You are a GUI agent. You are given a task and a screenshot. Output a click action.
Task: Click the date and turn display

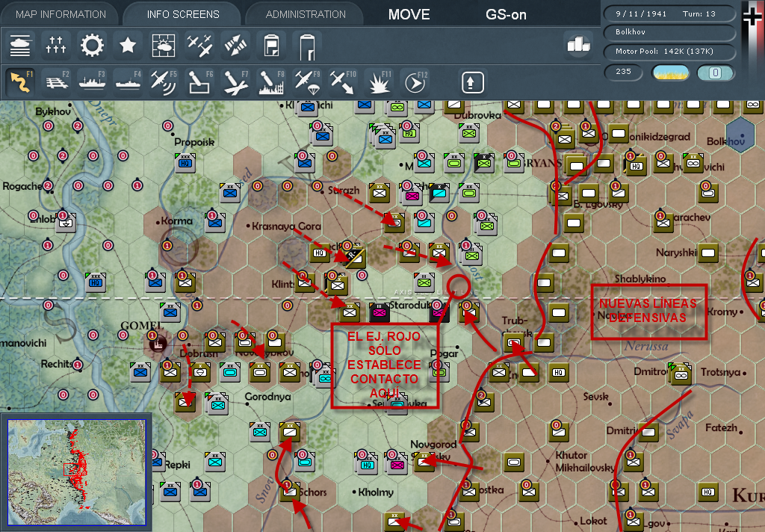(669, 13)
